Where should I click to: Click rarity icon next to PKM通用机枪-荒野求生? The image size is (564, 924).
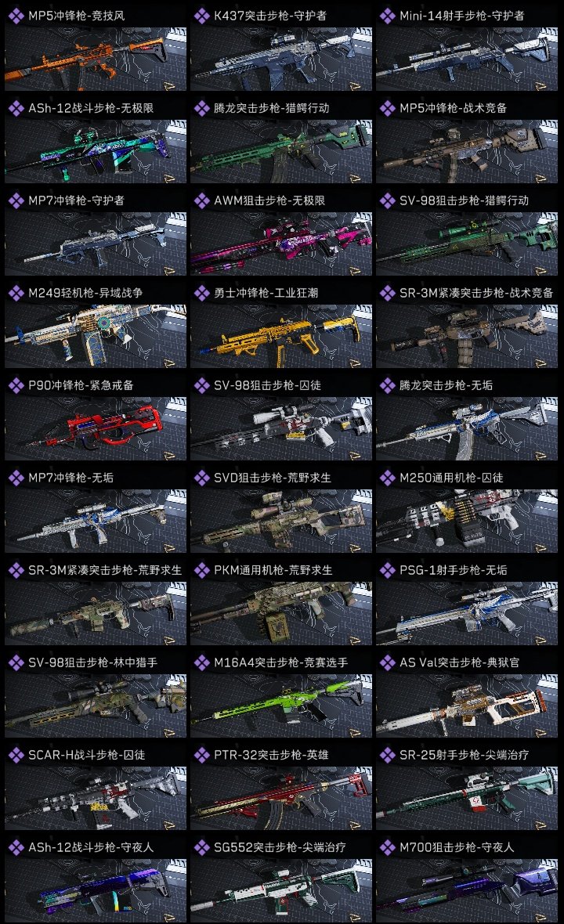click(x=201, y=570)
